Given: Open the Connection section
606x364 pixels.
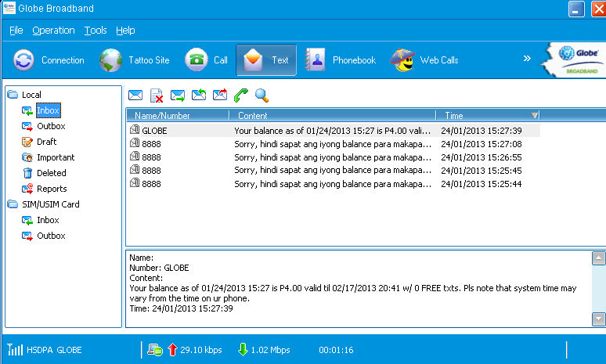Looking at the screenshot, I should tap(49, 60).
